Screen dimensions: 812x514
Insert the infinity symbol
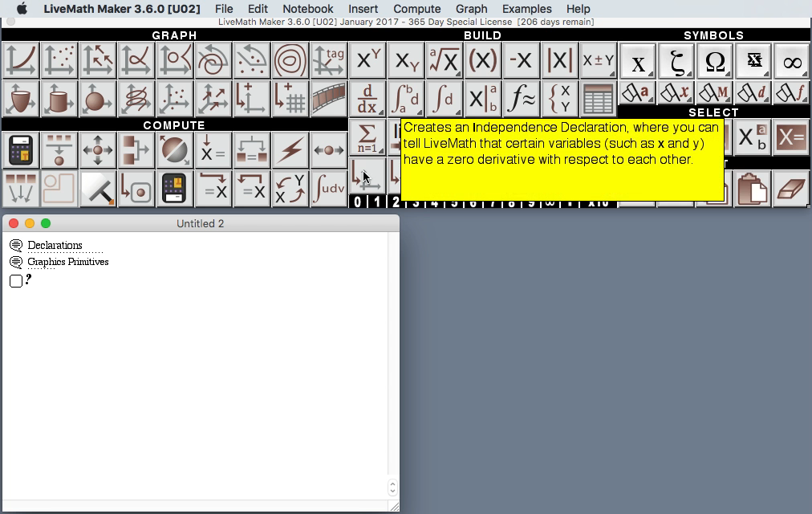coord(791,62)
